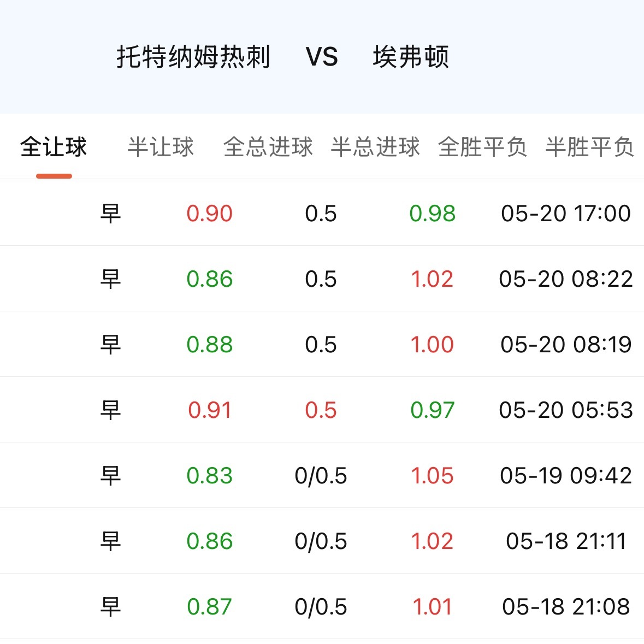This screenshot has height=644, width=644.
Task: Click 早 label in the 05-19 09:42 row
Action: 110,476
